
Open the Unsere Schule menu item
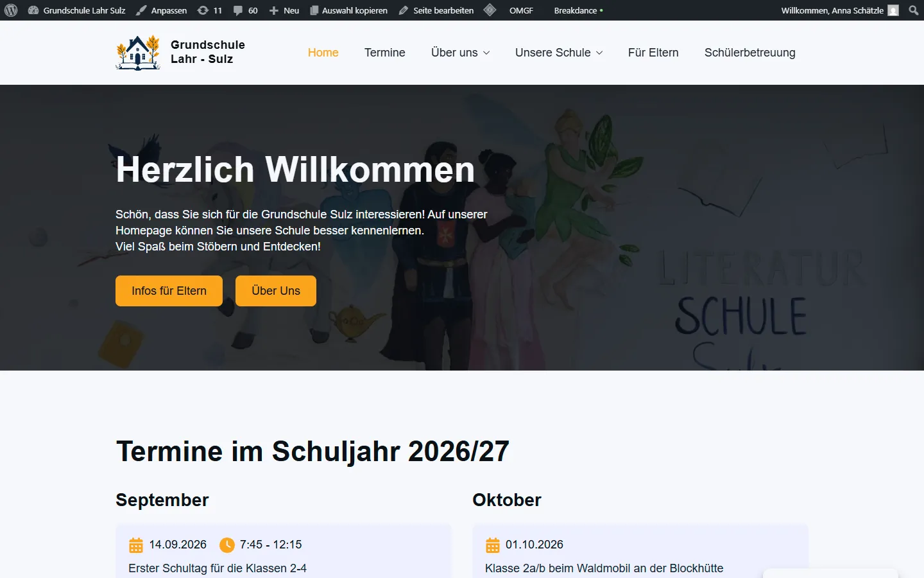click(x=552, y=53)
